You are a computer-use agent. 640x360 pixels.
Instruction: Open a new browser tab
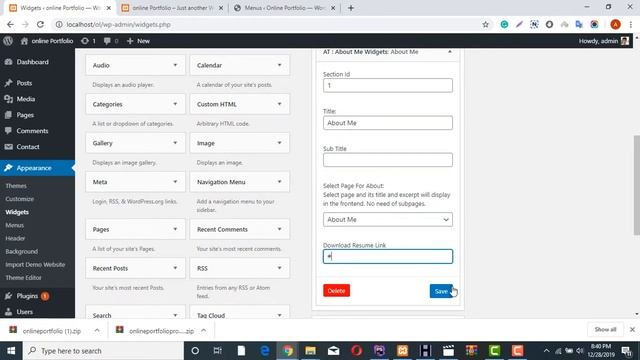click(351, 8)
